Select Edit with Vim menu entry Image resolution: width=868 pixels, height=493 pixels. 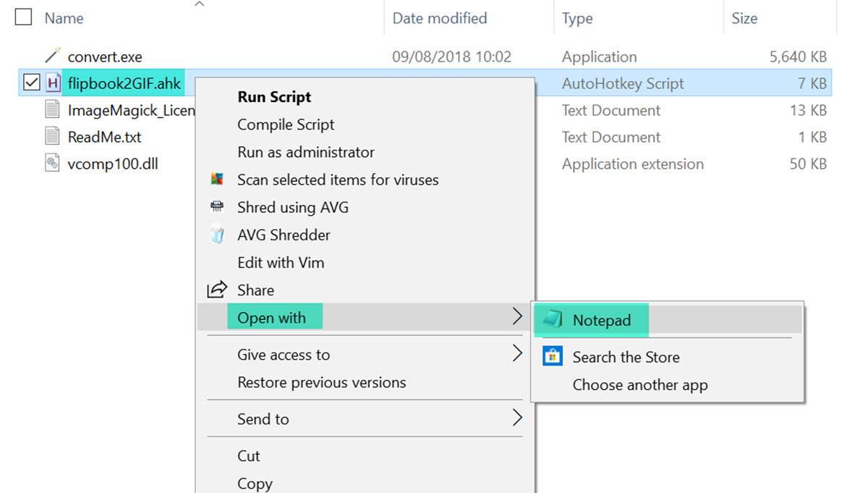(281, 262)
